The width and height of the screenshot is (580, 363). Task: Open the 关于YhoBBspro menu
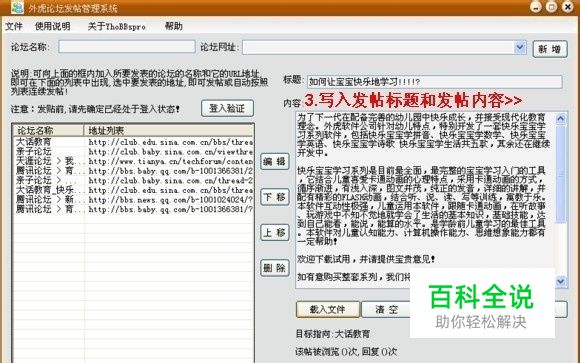117,26
